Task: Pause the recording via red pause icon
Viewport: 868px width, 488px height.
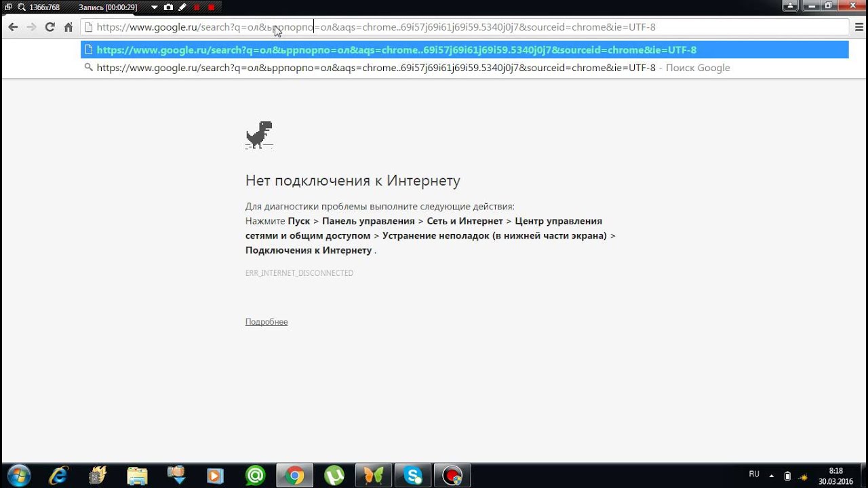Action: (197, 7)
